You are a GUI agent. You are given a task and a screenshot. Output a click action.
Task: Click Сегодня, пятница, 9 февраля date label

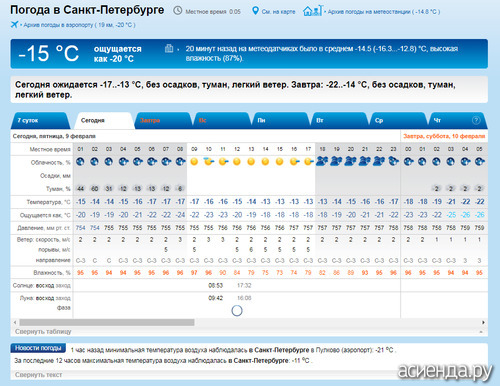pos(54,136)
